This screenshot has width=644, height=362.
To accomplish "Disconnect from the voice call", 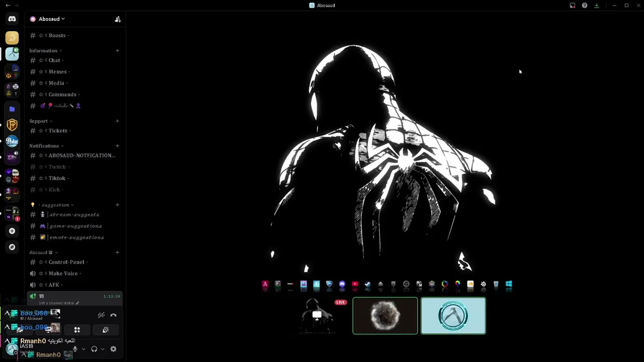I will click(113, 315).
